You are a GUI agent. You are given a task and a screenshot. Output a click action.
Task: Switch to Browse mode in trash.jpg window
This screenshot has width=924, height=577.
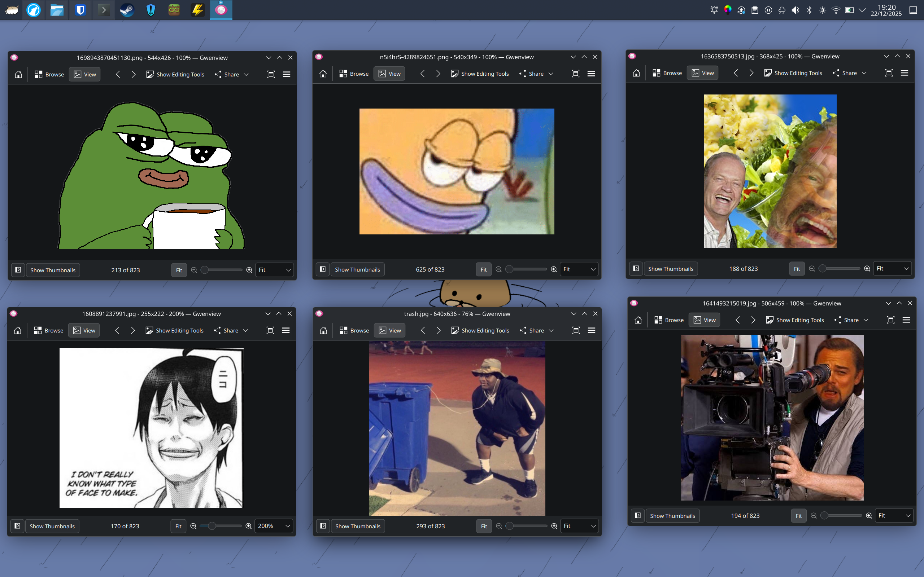(x=354, y=330)
